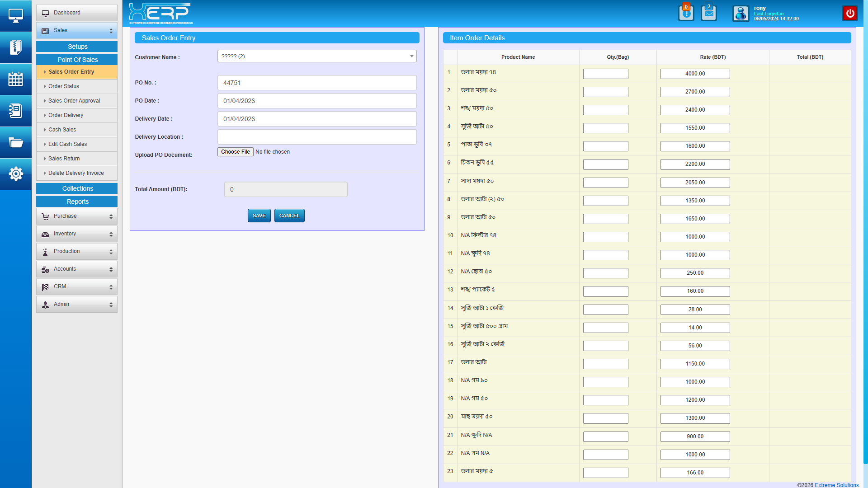
Task: Click the SAVE button
Action: tap(259, 216)
